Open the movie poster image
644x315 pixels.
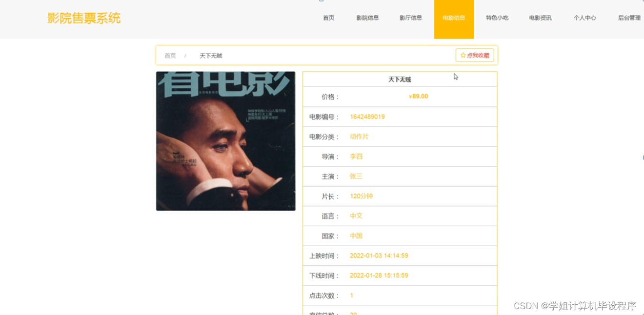(226, 141)
